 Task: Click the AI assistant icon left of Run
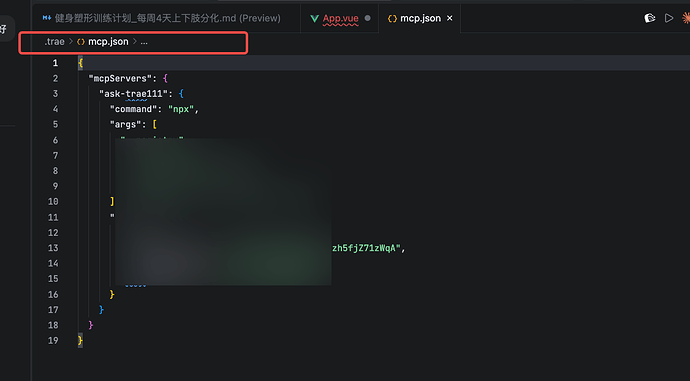click(650, 18)
